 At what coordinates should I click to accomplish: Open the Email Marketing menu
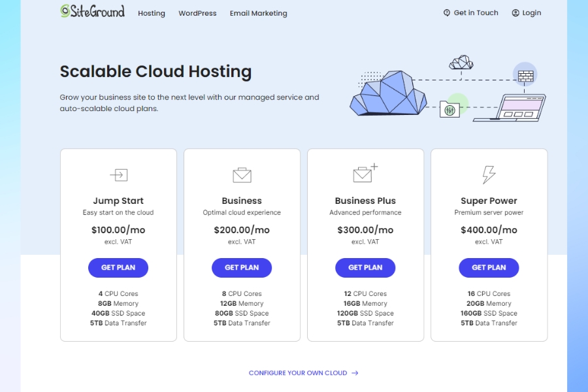258,14
